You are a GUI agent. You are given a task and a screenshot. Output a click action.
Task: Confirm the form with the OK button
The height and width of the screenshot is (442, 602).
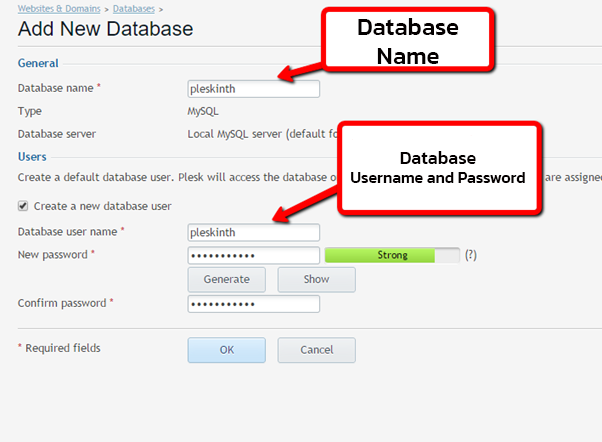coord(226,350)
